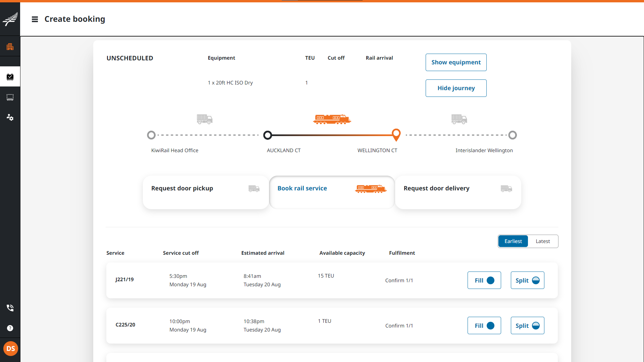Open the help question mark icon

10,328
